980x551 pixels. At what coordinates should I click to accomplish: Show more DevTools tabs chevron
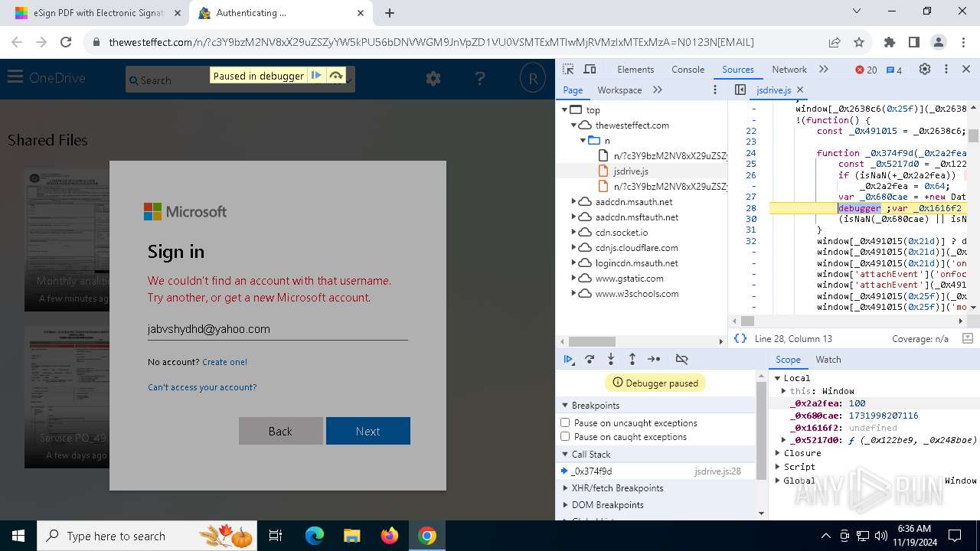(824, 69)
